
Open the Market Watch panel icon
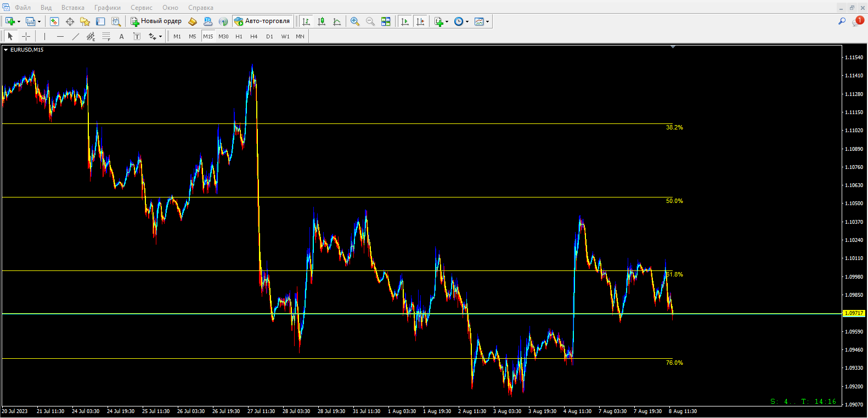[x=54, y=21]
